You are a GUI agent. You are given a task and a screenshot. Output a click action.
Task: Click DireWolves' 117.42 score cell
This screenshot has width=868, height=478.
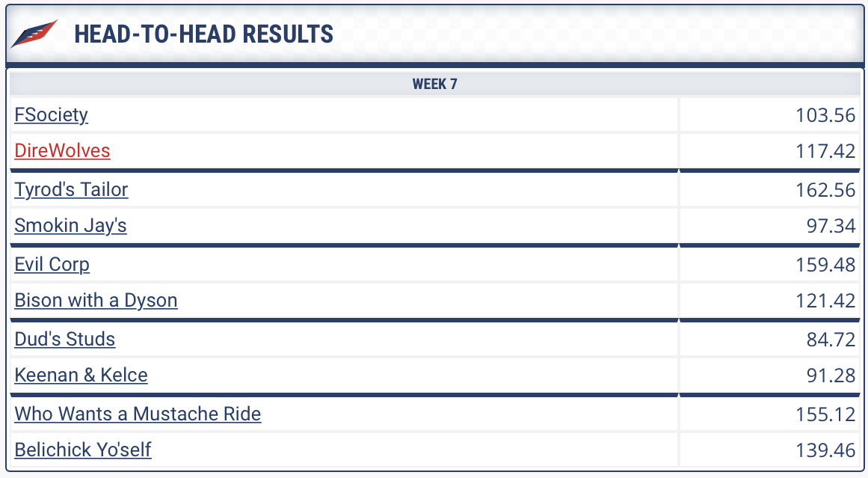pos(770,150)
